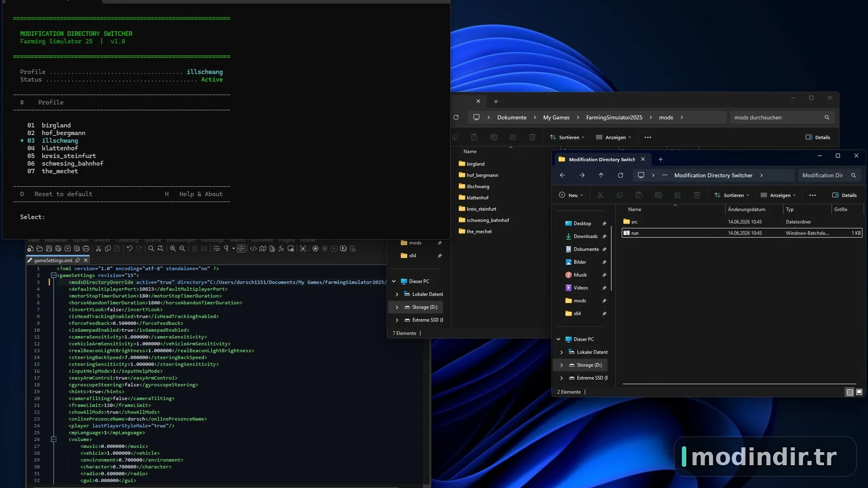868x488 pixels.
Task: Run macro multiple times in Notepad++
Action: 343,248
